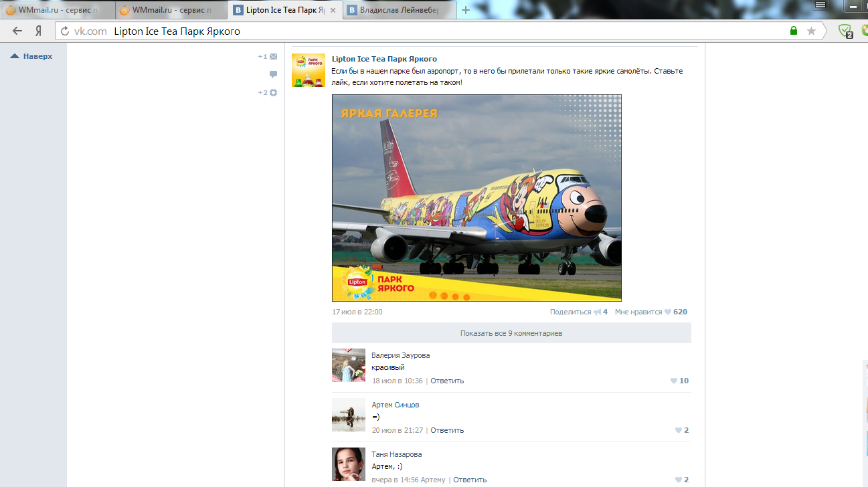The width and height of the screenshot is (868, 487).
Task: Open a new browser tab
Action: coord(466,10)
